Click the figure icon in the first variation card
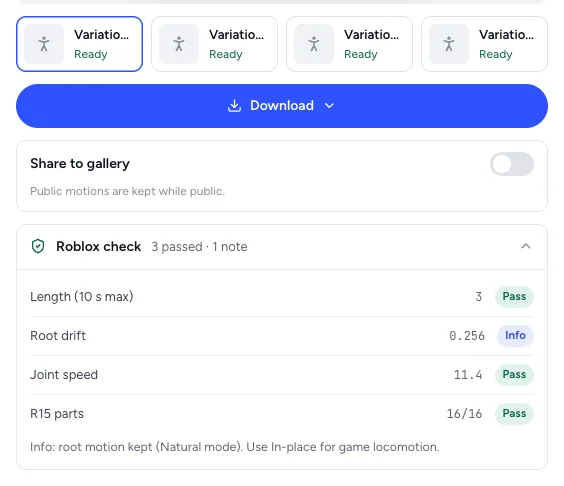Image resolution: width=564 pixels, height=486 pixels. click(44, 44)
